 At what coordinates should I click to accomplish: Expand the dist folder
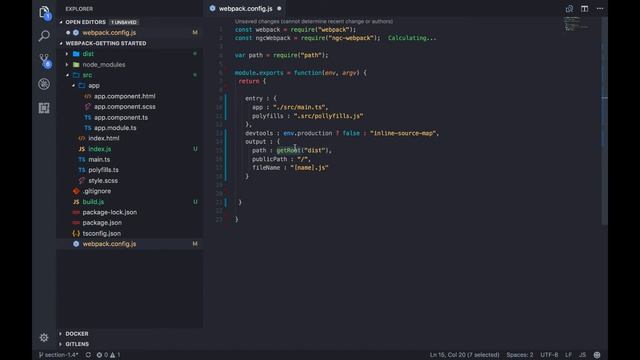pos(88,54)
